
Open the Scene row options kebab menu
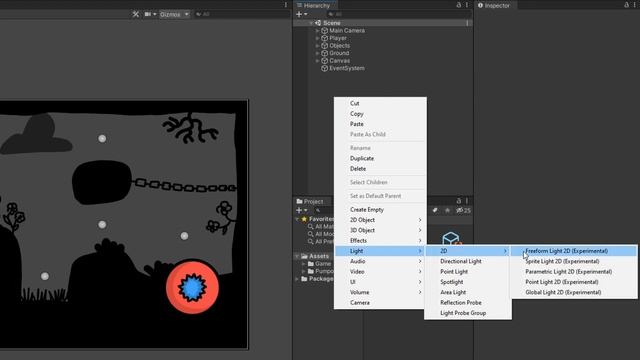tap(467, 23)
